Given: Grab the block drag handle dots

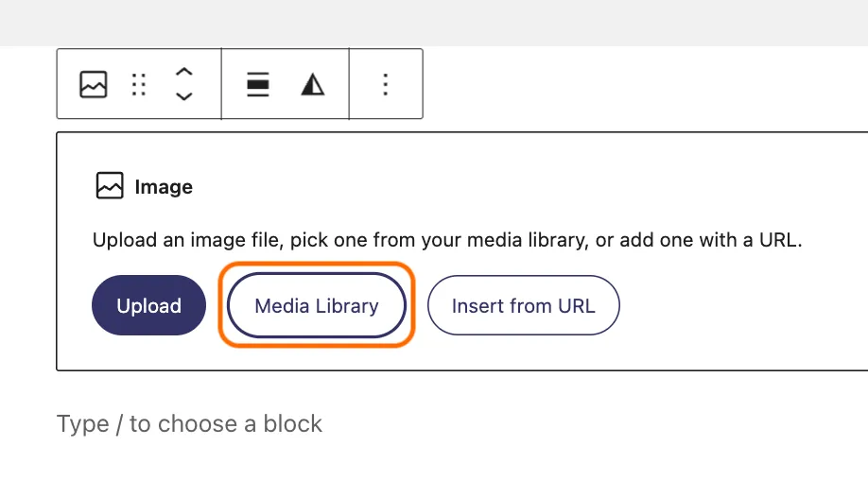Looking at the screenshot, I should (x=139, y=85).
